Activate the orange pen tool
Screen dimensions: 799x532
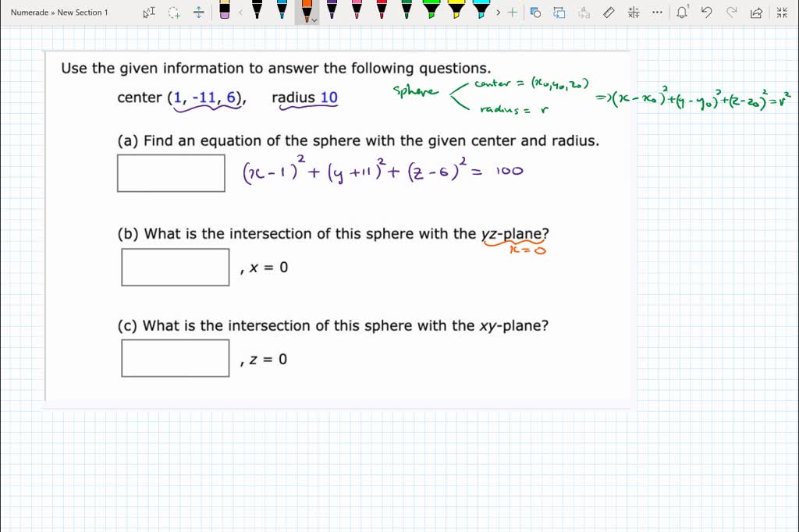point(306,12)
